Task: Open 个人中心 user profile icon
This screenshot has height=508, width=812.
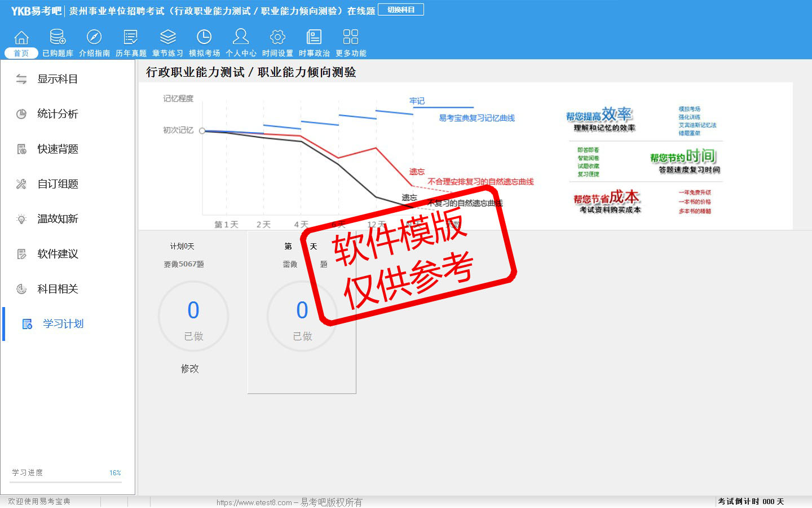Action: pyautogui.click(x=241, y=37)
